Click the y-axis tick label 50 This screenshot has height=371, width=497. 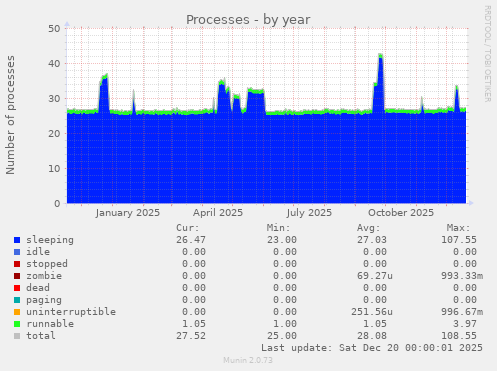(54, 29)
